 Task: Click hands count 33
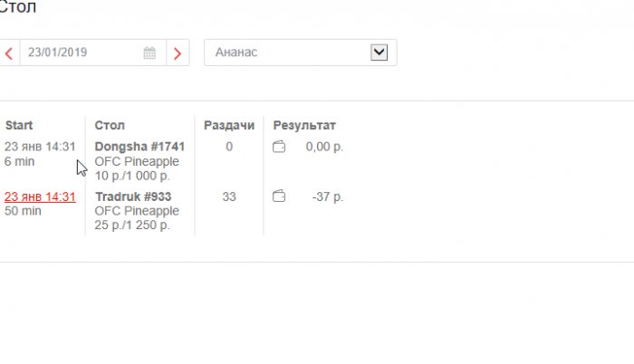(x=229, y=196)
